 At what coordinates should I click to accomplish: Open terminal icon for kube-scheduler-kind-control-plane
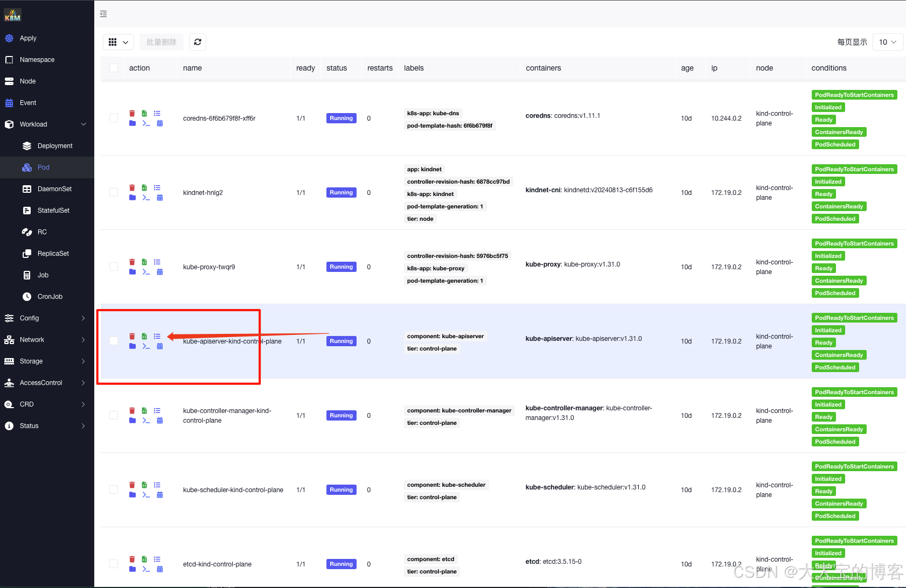146,495
